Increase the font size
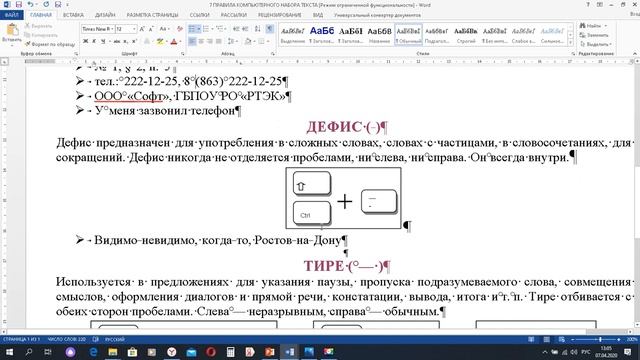The width and height of the screenshot is (640, 360). coord(142,29)
